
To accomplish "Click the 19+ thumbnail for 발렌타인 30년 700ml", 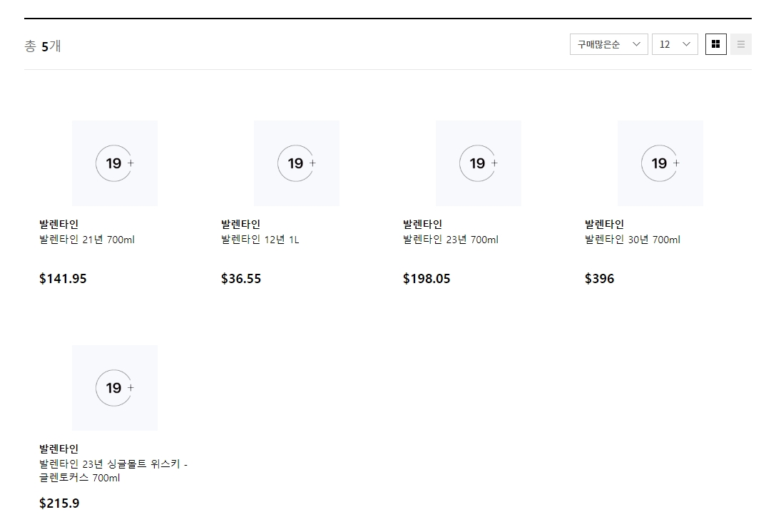I will pos(660,163).
